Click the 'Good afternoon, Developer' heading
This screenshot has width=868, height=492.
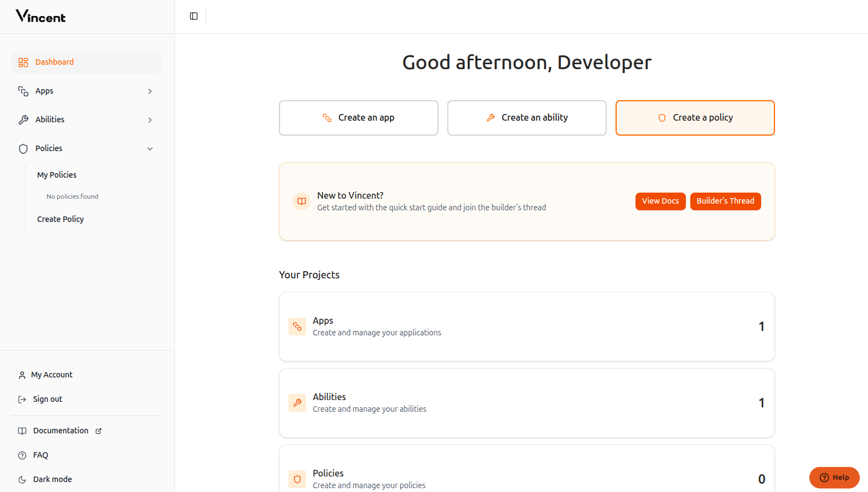[x=527, y=63]
